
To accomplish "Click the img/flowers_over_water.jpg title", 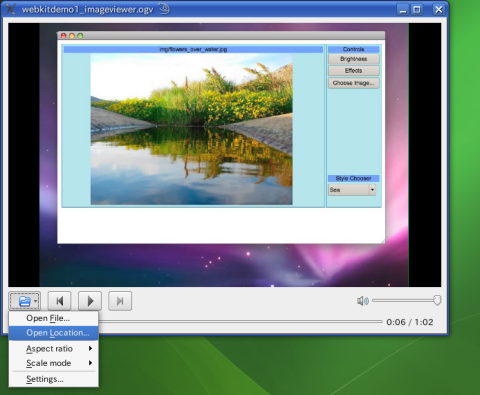I will pyautogui.click(x=193, y=49).
